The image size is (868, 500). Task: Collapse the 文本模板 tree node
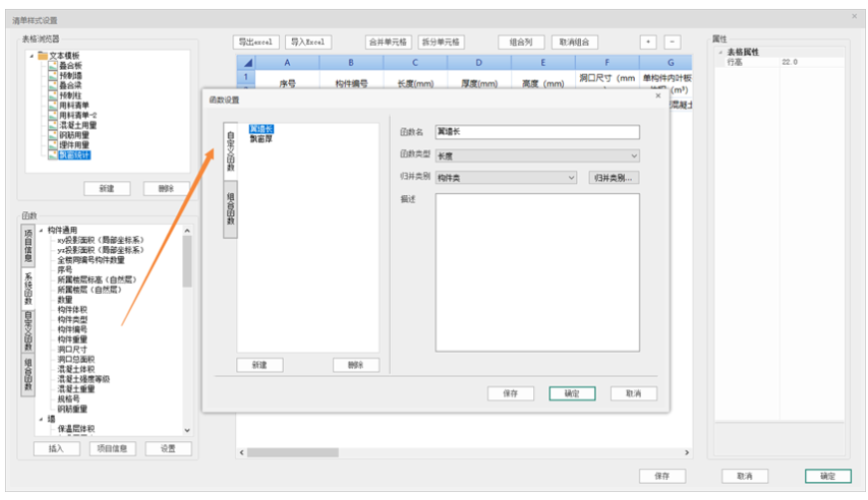(32, 56)
